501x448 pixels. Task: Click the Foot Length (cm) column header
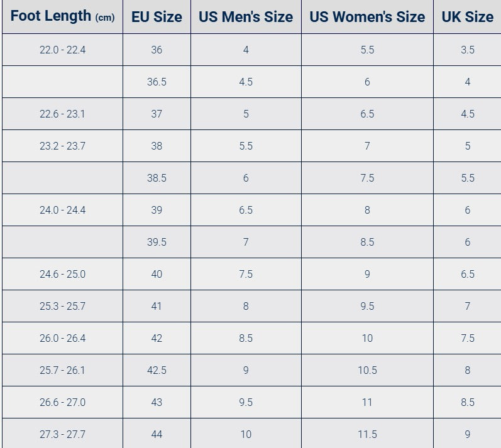[63, 16]
